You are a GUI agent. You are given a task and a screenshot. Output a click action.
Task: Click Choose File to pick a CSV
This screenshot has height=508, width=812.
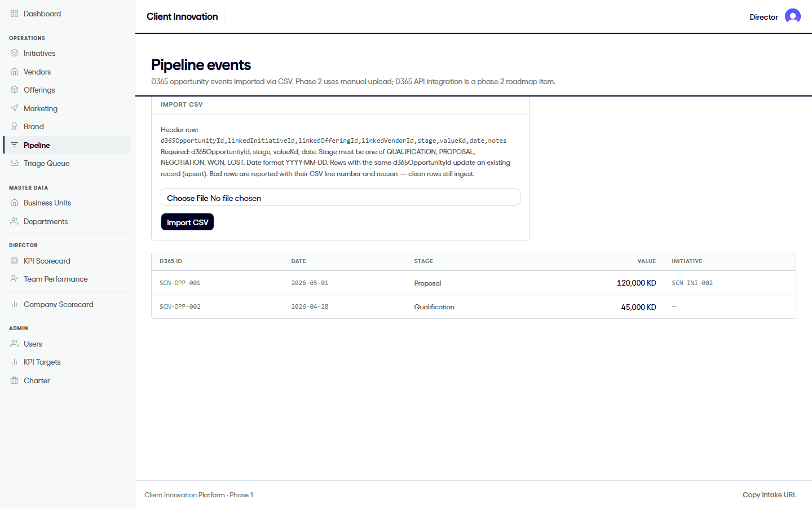(x=188, y=198)
